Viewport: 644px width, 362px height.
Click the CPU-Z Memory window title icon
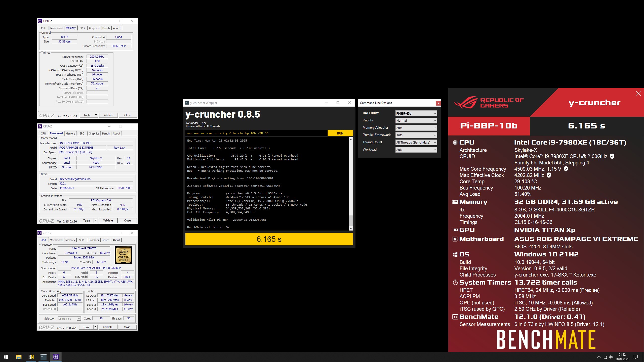[x=40, y=21]
